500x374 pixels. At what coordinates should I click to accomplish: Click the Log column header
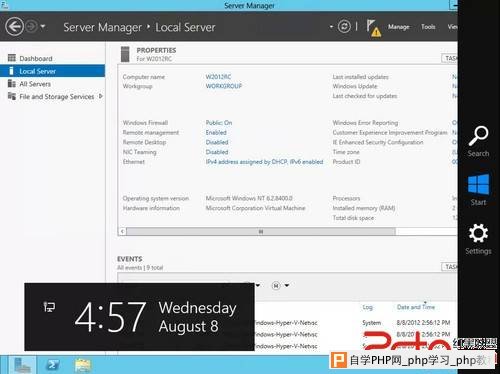click(368, 307)
